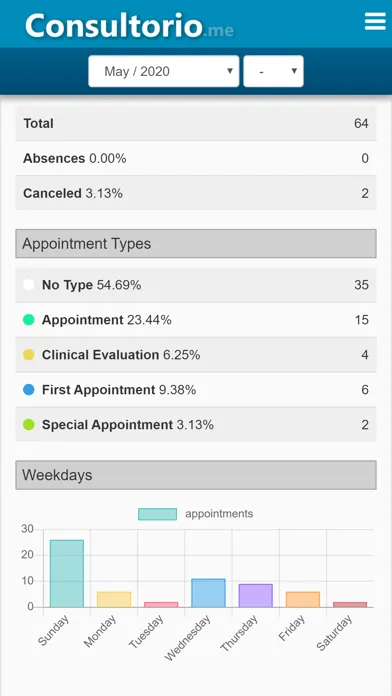Image resolution: width=392 pixels, height=696 pixels.
Task: Select the Canceled 3.13% row
Action: click(196, 193)
